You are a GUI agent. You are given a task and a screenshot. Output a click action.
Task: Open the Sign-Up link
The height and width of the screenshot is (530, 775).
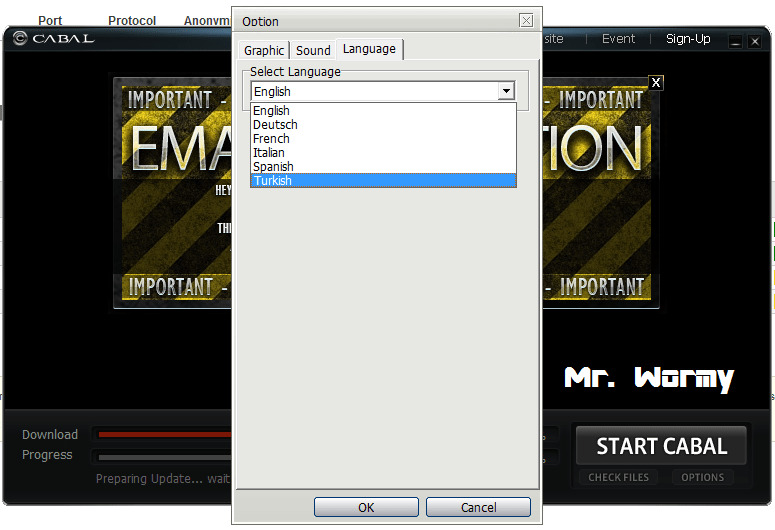pos(688,39)
